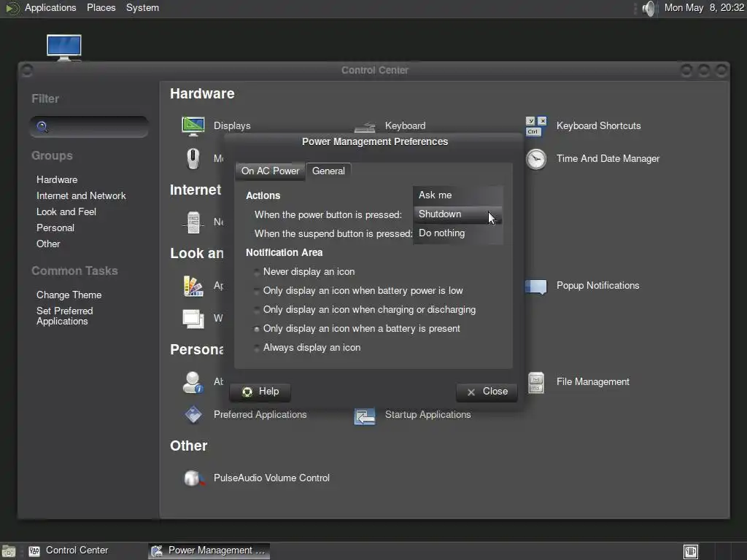The width and height of the screenshot is (747, 560).
Task: Choose Shutdown in the power button dropdown
Action: (458, 214)
